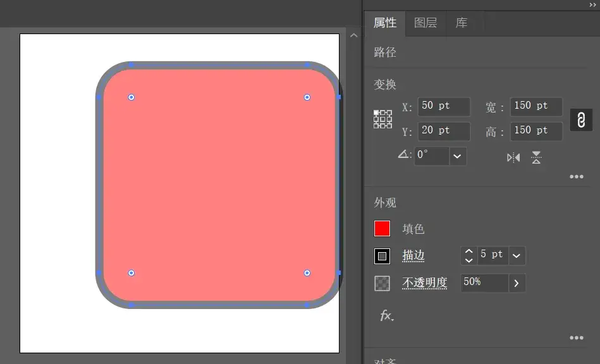The height and width of the screenshot is (364, 600).
Task: Edit the 高 height field
Action: click(x=536, y=131)
